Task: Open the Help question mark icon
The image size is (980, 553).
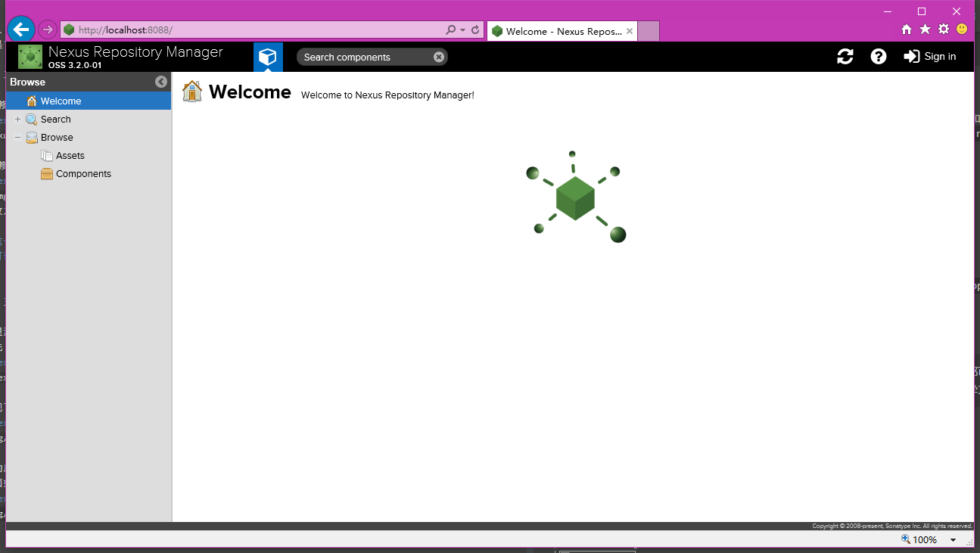Action: [878, 57]
